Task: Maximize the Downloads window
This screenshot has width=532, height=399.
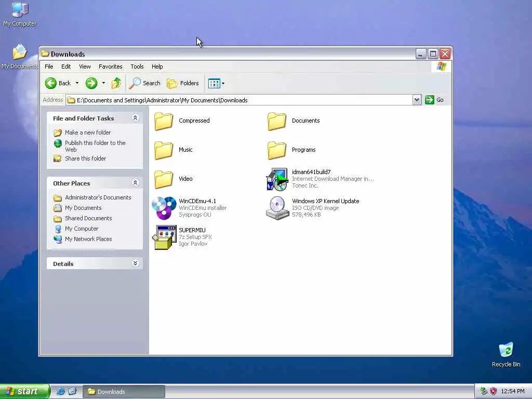Action: coord(433,54)
